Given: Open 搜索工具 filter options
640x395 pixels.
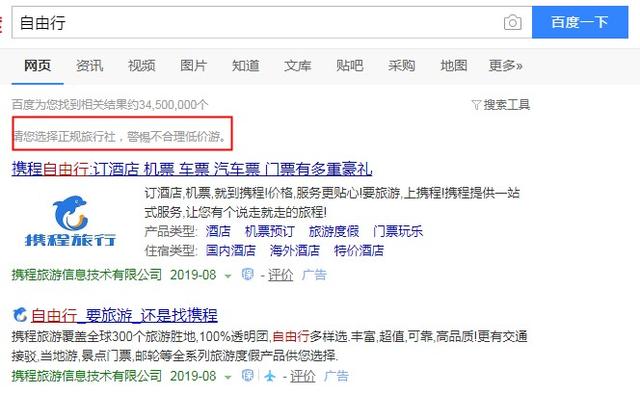Looking at the screenshot, I should coord(507,105).
